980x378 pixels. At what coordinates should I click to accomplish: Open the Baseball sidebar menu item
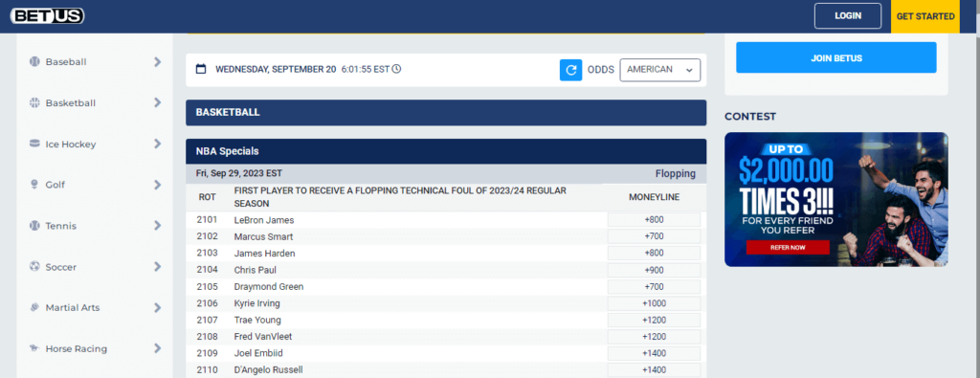click(x=95, y=62)
